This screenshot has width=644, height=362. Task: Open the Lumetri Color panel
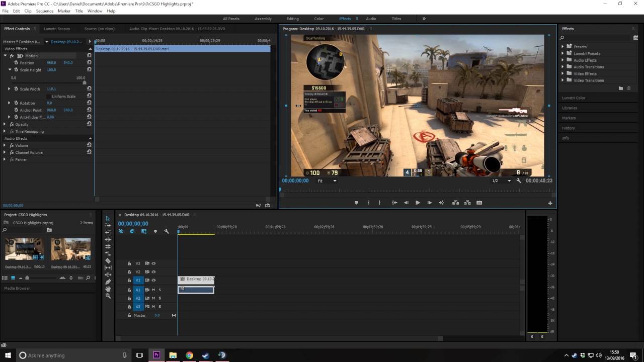(x=574, y=98)
